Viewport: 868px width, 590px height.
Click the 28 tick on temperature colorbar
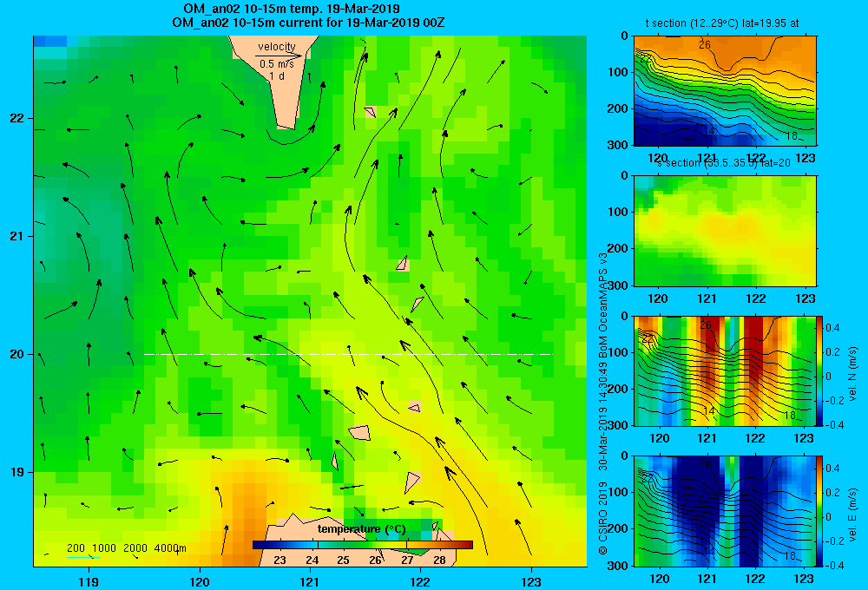click(439, 560)
